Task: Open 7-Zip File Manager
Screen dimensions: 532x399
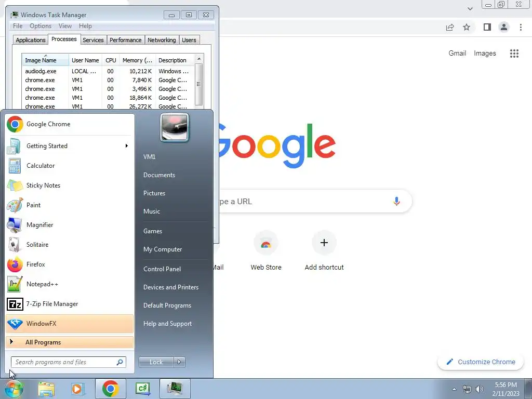Action: pyautogui.click(x=70, y=303)
